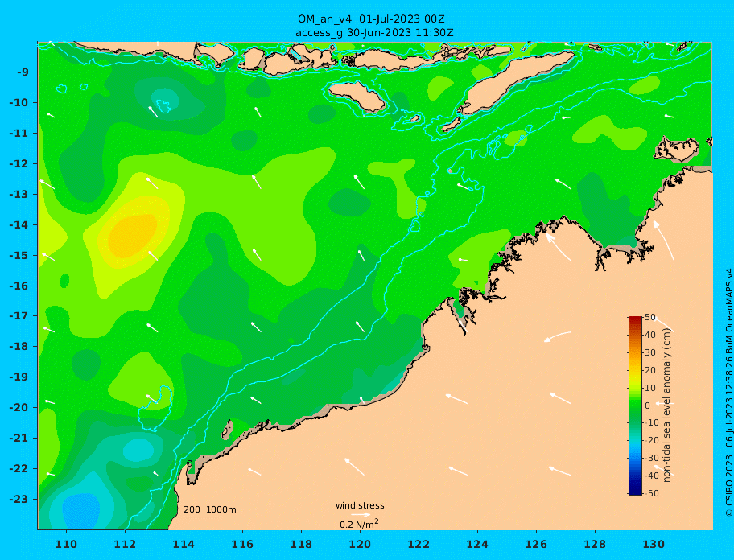The width and height of the screenshot is (734, 560).
Task: Click the 'wind stress' legend label
Action: coord(360,505)
